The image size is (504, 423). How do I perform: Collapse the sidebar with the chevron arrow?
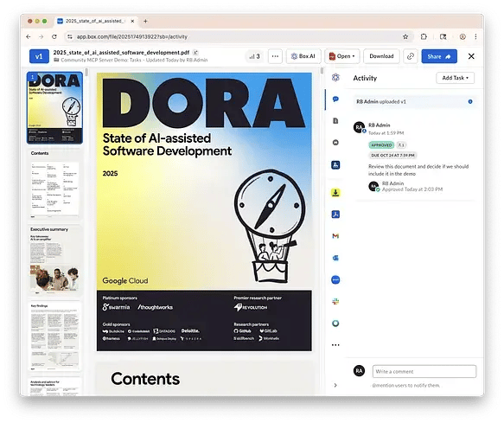coord(335,385)
